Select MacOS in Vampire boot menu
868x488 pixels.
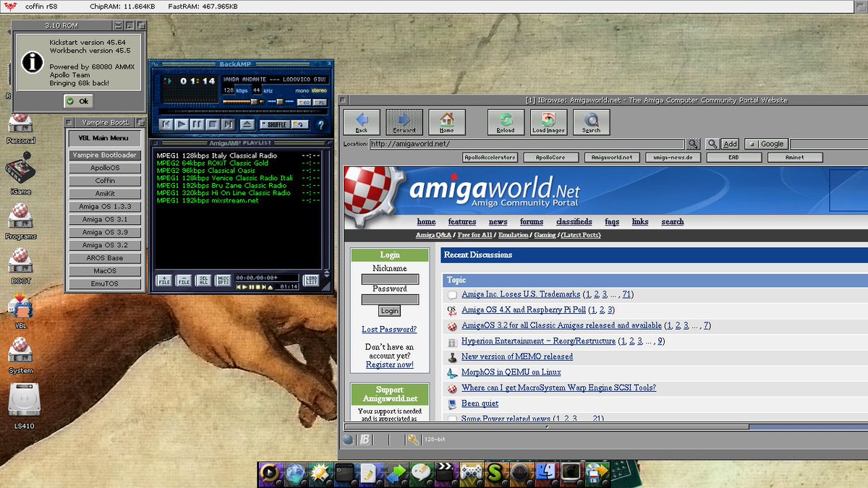coord(105,271)
